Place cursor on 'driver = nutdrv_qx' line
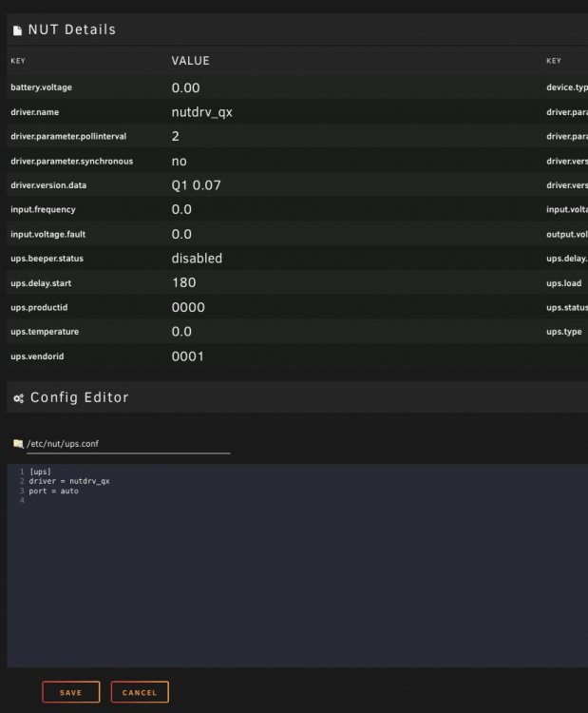 coord(69,481)
